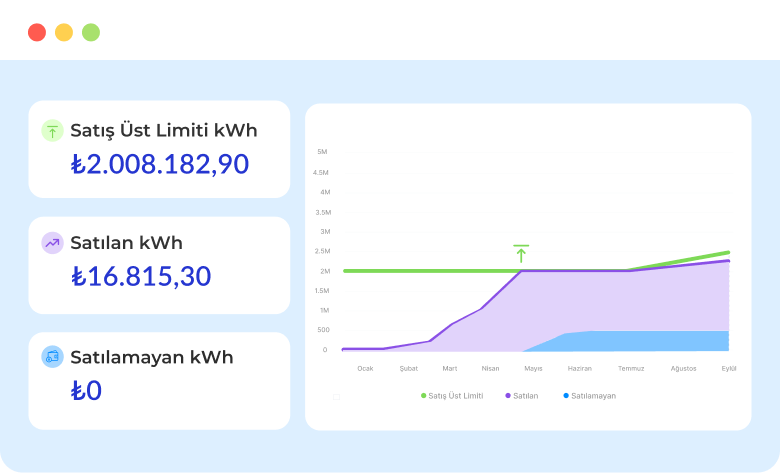
Task: Open the Satılamayan kWh card heading
Action: pos(152,357)
